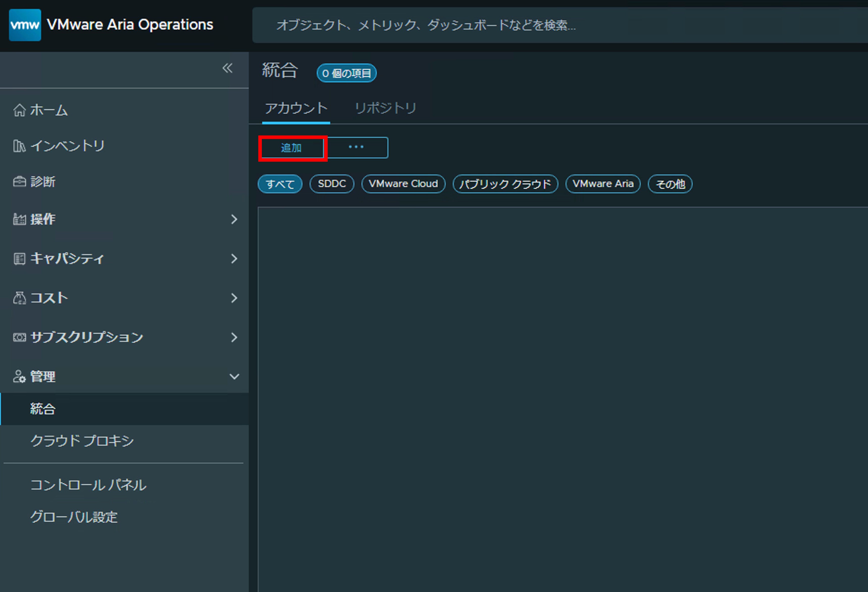This screenshot has height=592, width=868.
Task: Switch to the アカウント tab
Action: click(296, 108)
